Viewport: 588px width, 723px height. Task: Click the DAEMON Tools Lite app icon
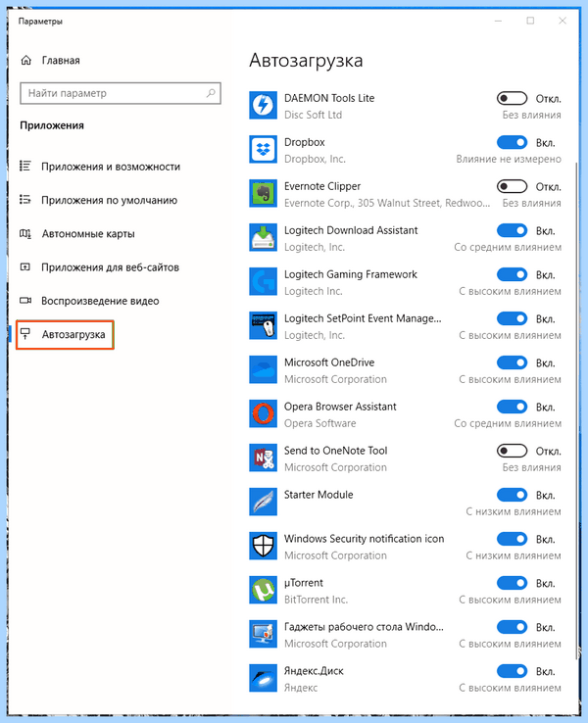pyautogui.click(x=263, y=105)
